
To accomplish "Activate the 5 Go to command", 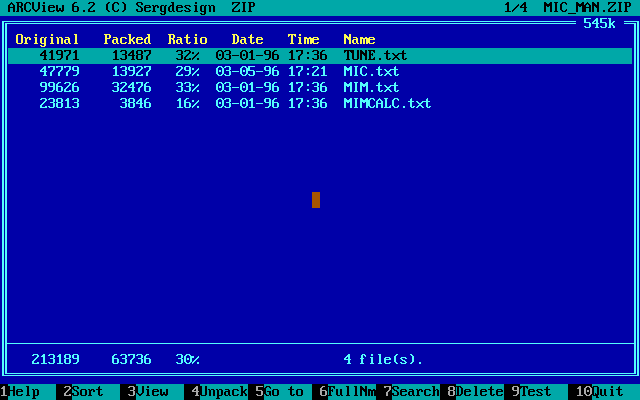I will click(279, 392).
